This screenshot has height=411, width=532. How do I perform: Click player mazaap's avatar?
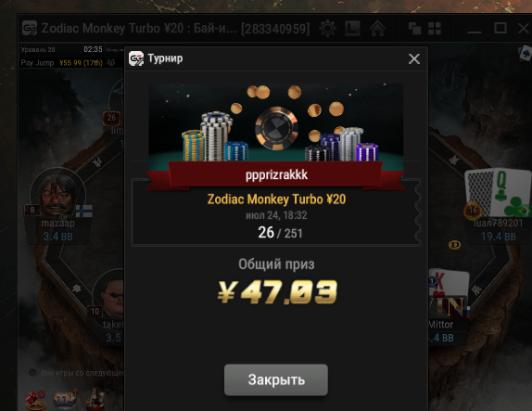[x=57, y=193]
